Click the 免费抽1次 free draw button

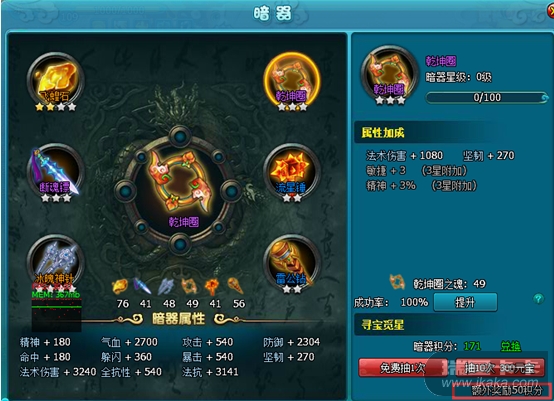402,368
